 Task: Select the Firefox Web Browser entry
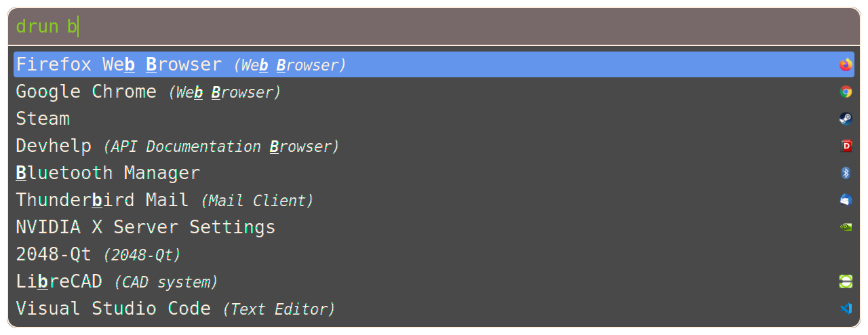(x=180, y=64)
